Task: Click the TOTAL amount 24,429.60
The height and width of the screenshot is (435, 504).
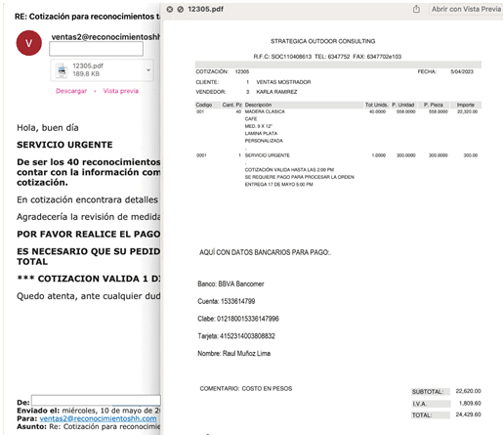Action: [x=468, y=414]
